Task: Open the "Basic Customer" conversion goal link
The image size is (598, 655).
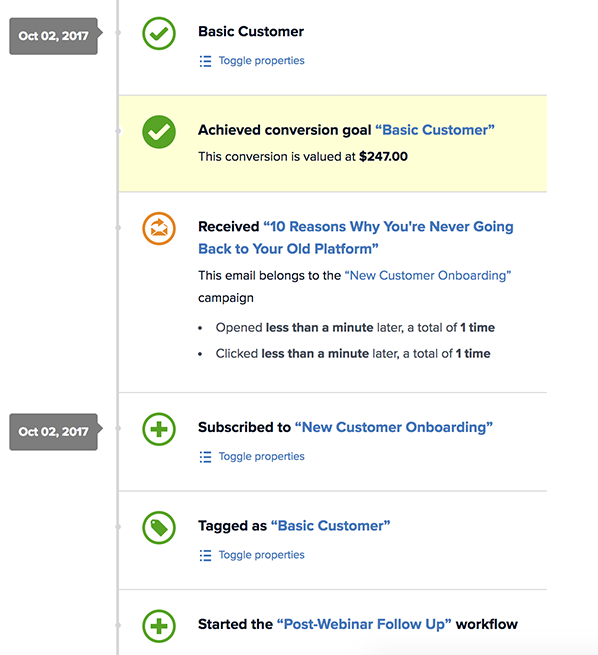Action: [435, 130]
